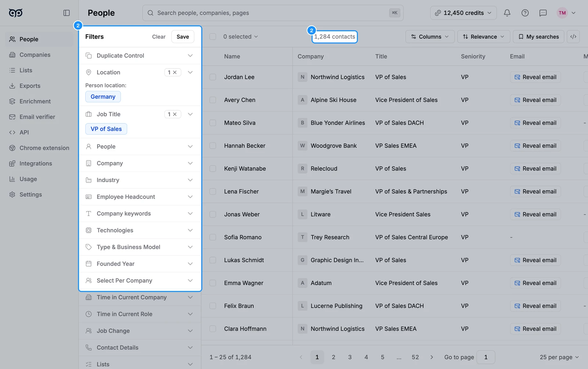Remove the Germany location tag
The image size is (588, 369).
[x=103, y=97]
